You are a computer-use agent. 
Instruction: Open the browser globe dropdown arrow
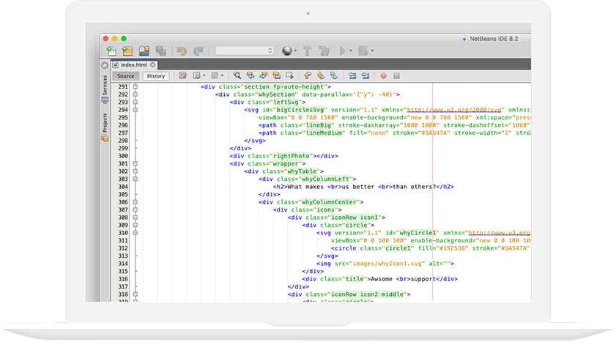(x=295, y=51)
